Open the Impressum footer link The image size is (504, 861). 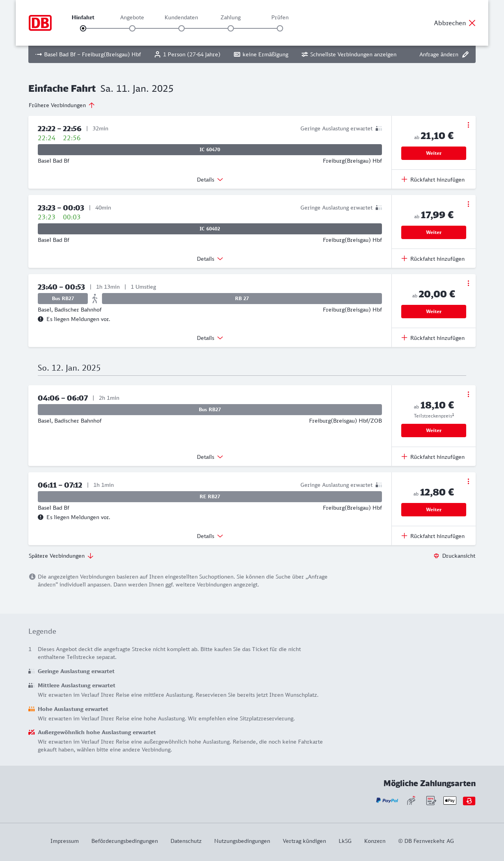coord(65,841)
